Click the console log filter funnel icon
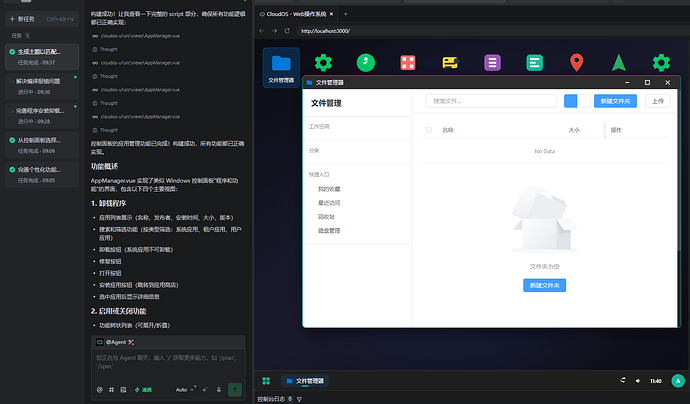This screenshot has width=690, height=404. coord(299,399)
